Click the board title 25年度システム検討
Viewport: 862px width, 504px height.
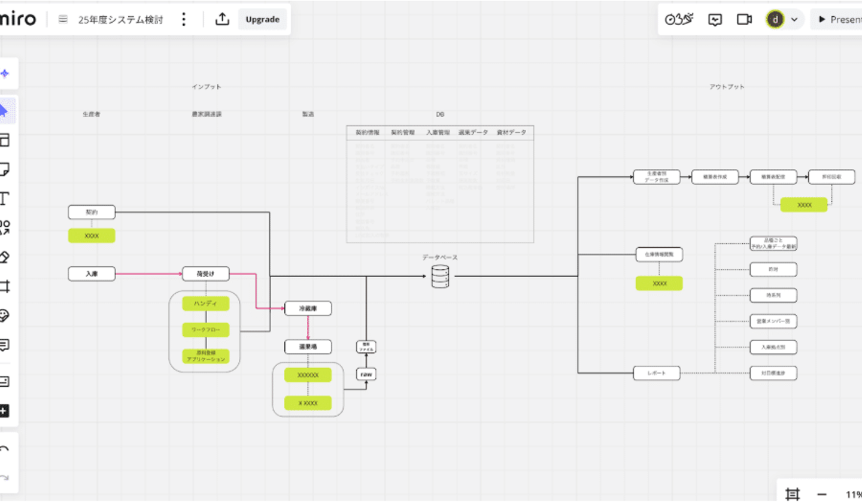click(x=120, y=20)
